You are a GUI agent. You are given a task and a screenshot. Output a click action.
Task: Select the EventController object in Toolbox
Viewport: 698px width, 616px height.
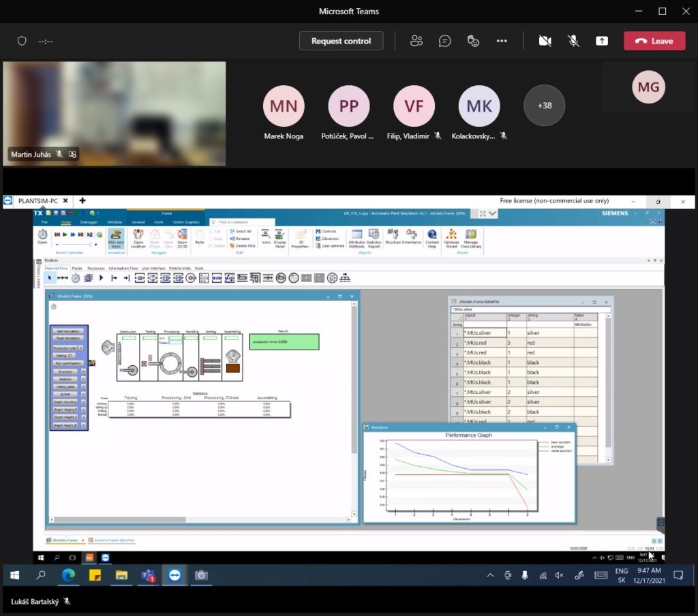(76, 278)
